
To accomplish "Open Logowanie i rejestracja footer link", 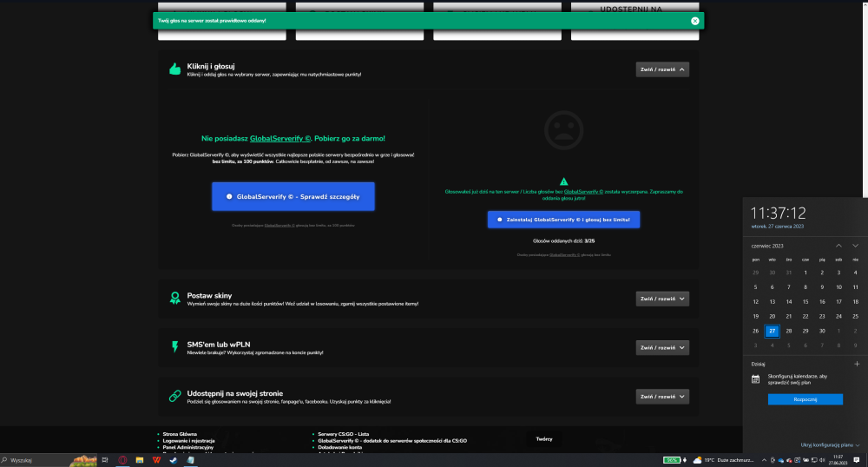I will [188, 441].
